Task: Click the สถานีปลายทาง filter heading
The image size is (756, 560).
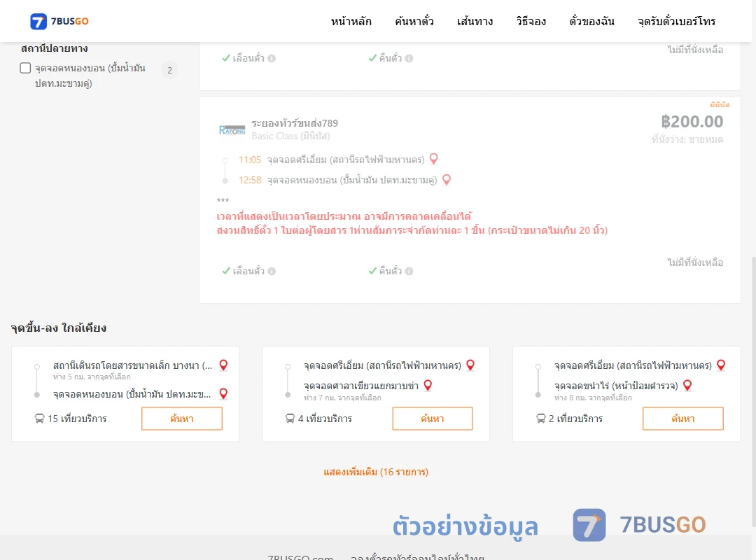Action: click(55, 48)
